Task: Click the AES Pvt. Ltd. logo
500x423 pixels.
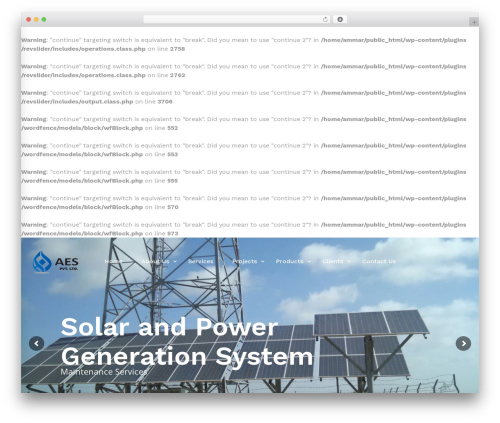Action: coord(55,262)
